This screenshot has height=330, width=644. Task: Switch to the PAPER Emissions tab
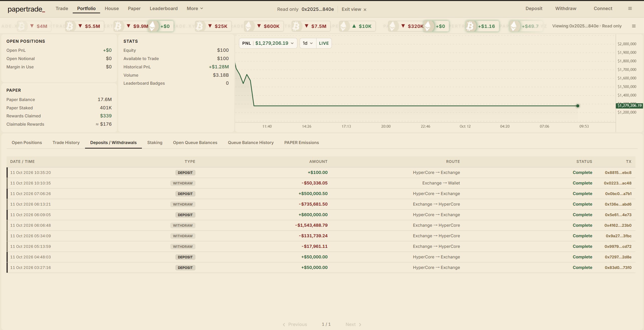[x=301, y=143]
